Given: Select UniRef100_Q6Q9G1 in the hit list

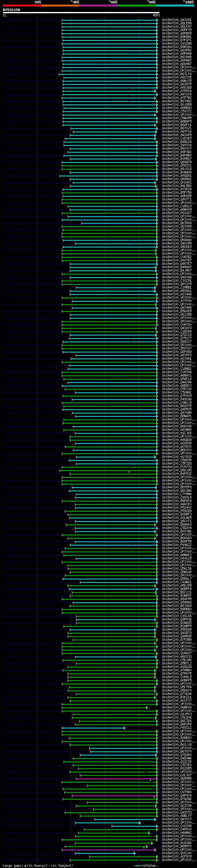Looking at the screenshot, I should [177, 179].
